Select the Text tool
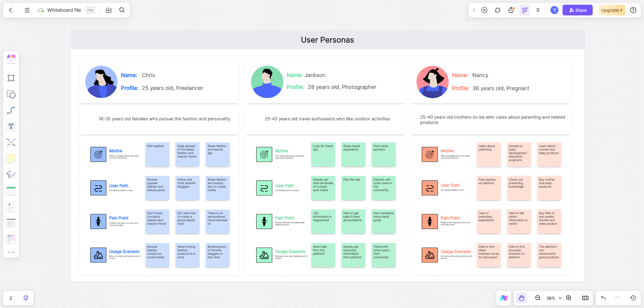 point(11,126)
